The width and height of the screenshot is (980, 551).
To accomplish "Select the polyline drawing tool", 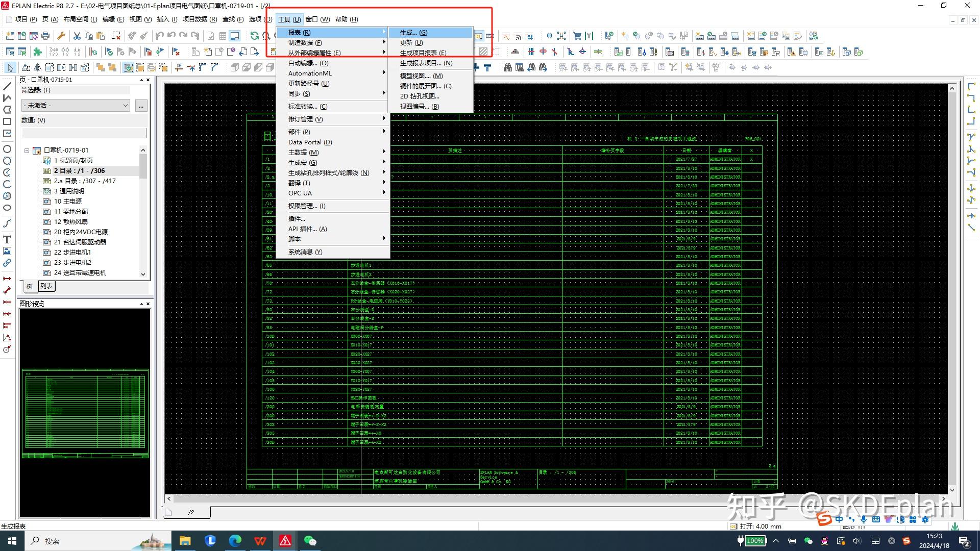I will click(7, 98).
